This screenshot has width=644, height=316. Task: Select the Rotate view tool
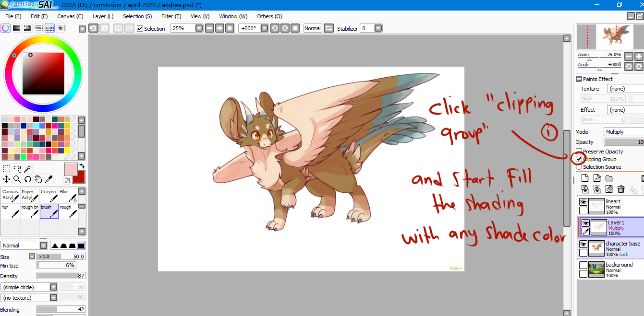point(28,179)
